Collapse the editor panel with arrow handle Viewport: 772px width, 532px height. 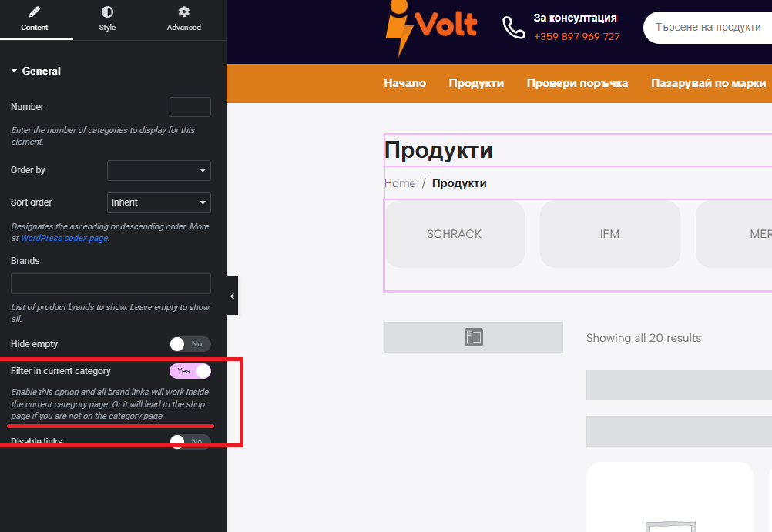click(x=233, y=296)
